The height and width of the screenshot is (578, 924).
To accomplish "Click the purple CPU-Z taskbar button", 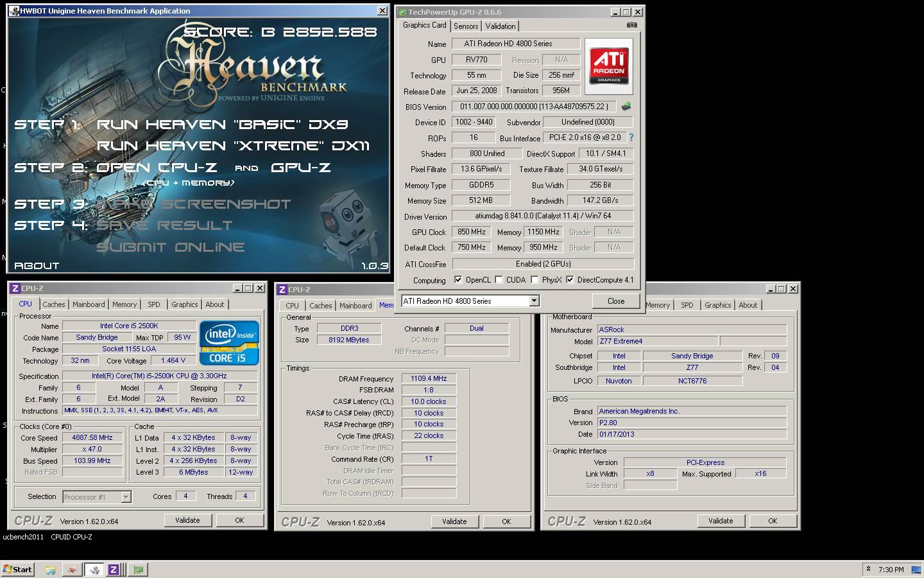I will [114, 570].
